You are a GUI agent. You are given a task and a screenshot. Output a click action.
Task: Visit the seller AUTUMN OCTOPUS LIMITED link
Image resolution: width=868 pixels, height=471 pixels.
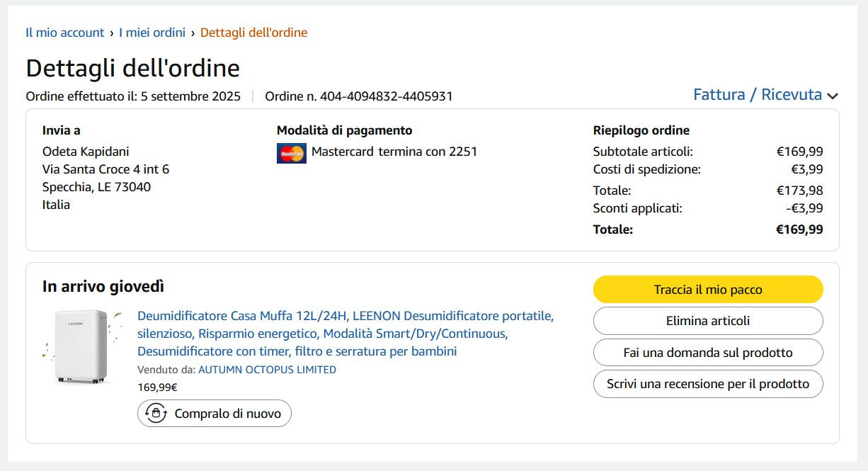click(x=267, y=370)
